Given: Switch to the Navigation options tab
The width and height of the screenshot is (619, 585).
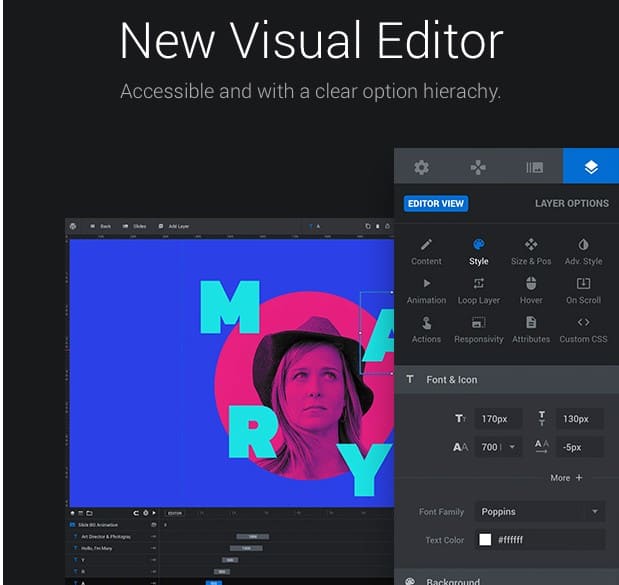Looking at the screenshot, I should [478, 167].
